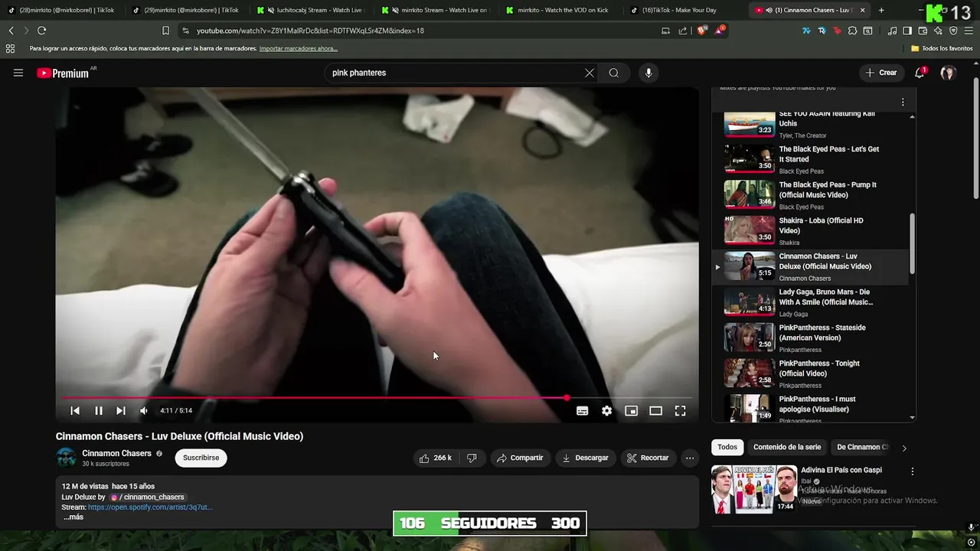The width and height of the screenshot is (980, 551).
Task: Like the Luv Deluxe video
Action: 435,458
